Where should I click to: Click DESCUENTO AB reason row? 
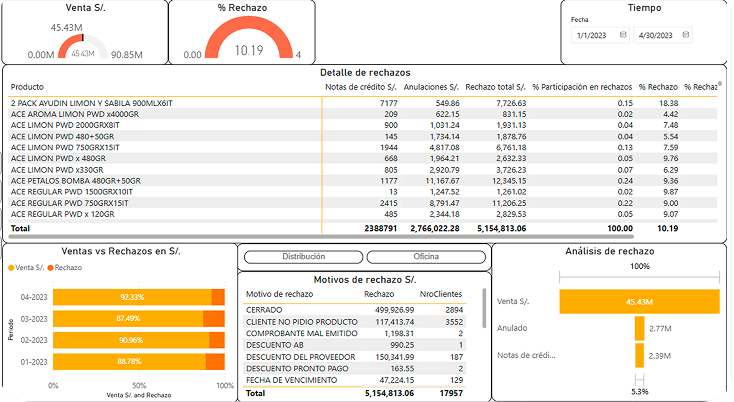(x=354, y=345)
